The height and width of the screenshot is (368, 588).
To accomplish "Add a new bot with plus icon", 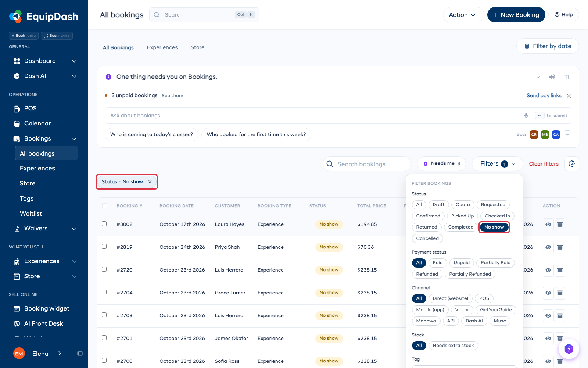I will [x=567, y=135].
